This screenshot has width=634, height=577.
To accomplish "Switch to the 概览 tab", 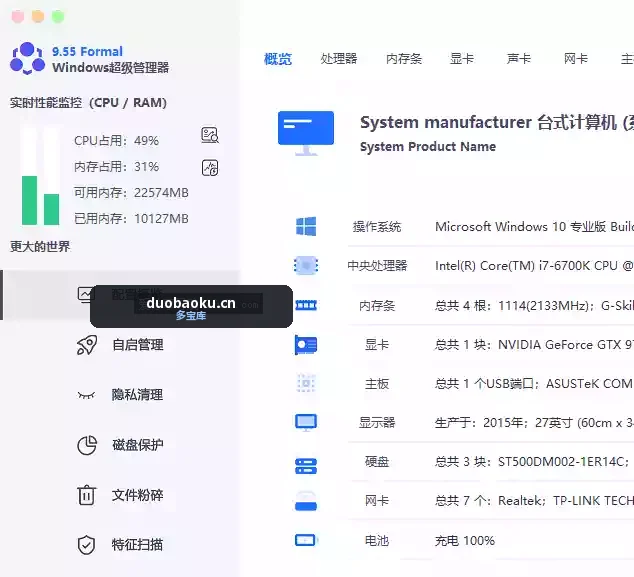I will tap(278, 59).
